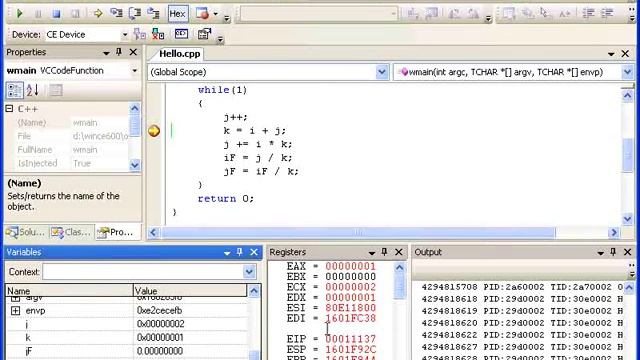Open the active files list dropdown

(x=611, y=54)
